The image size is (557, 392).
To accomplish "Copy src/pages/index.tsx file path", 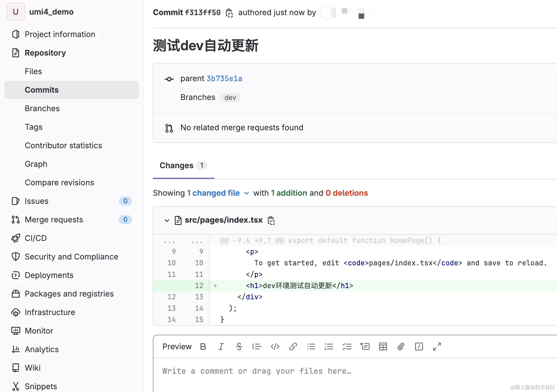I will pos(271,220).
